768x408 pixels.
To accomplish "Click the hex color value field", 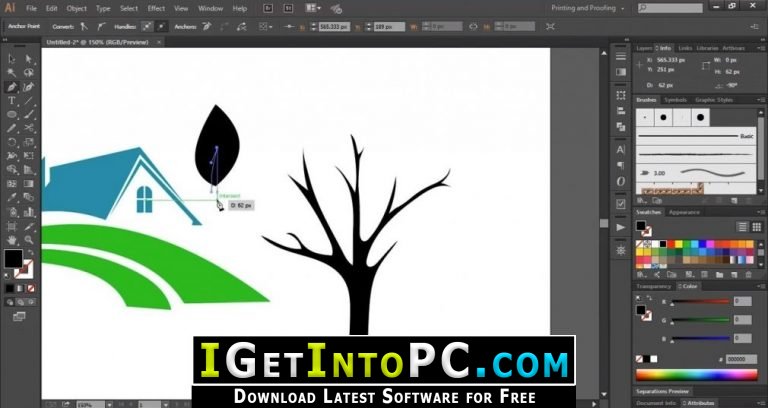I will (x=742, y=358).
